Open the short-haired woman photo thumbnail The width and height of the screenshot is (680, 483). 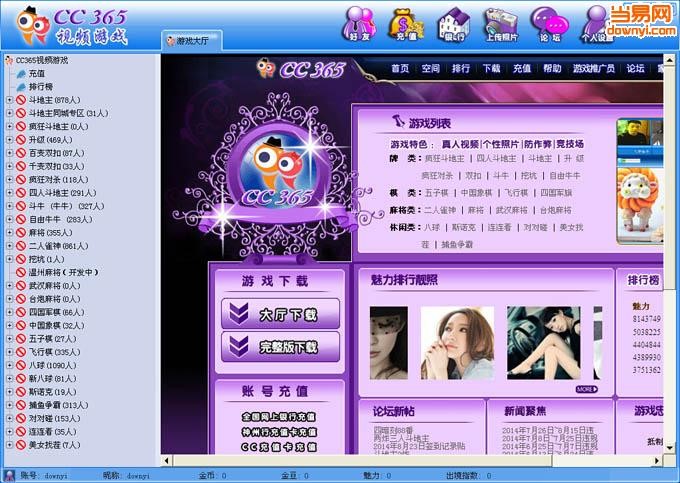click(457, 343)
